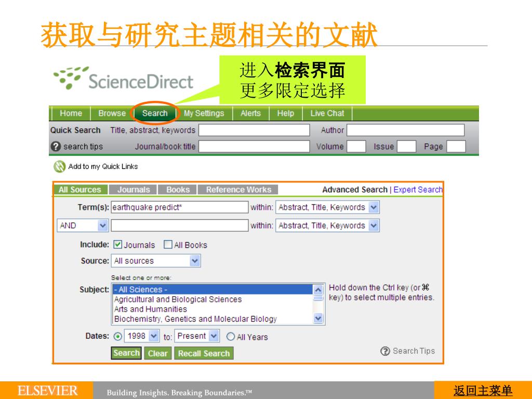Click the Search Tips link text in the form

pos(414,351)
